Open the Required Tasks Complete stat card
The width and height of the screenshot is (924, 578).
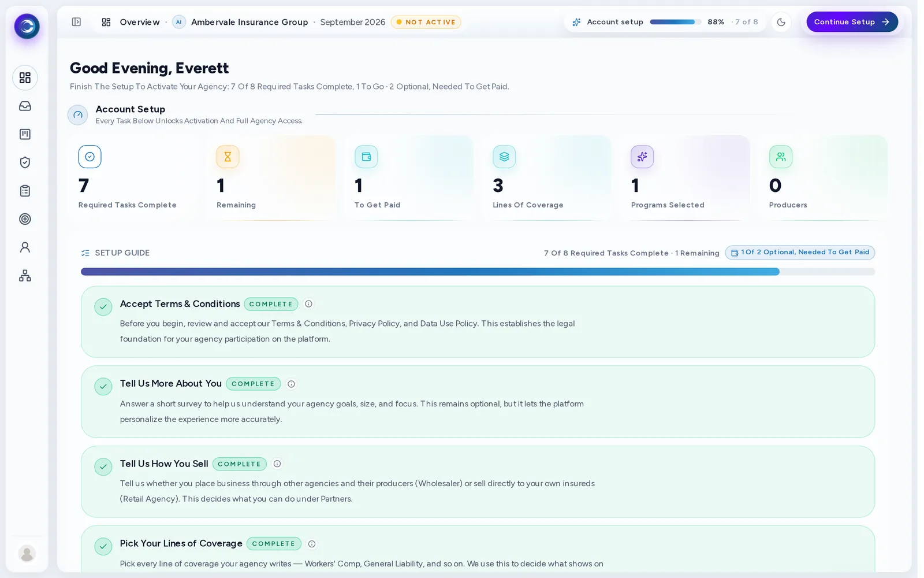[132, 178]
